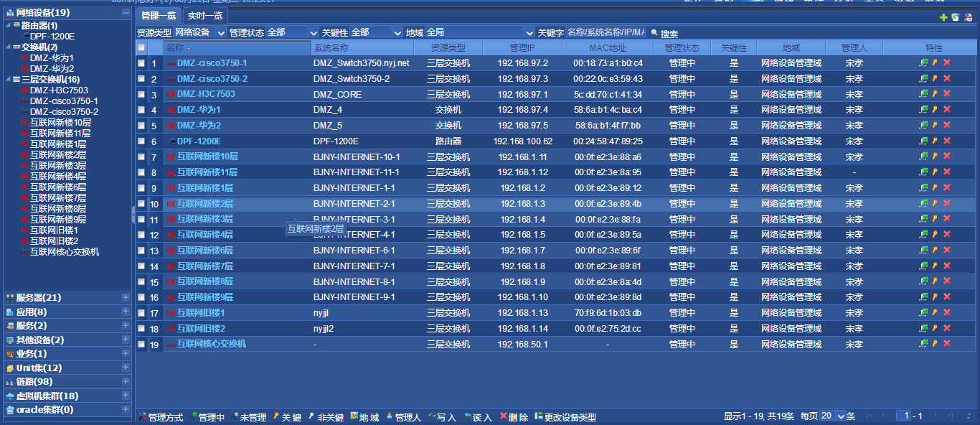Open the DMZ-cisco3750-2 device link in the table
Image resolution: width=980 pixels, height=425 pixels.
click(x=212, y=78)
